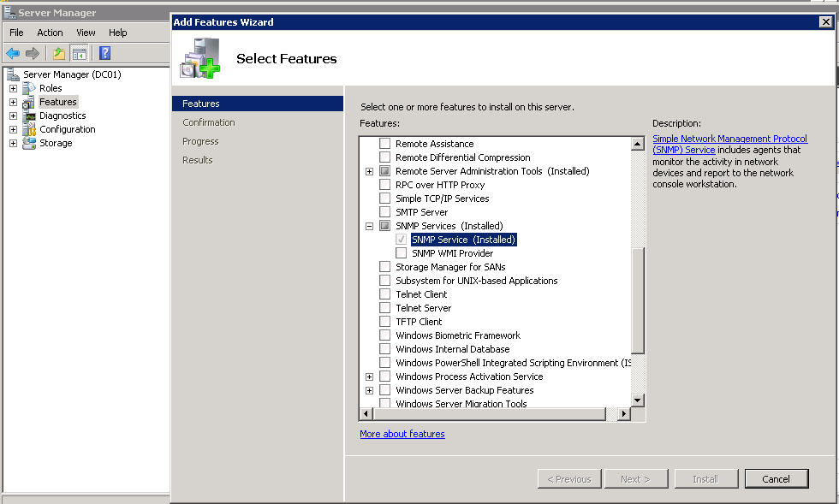
Task: Open the File menu
Action: pos(16,33)
